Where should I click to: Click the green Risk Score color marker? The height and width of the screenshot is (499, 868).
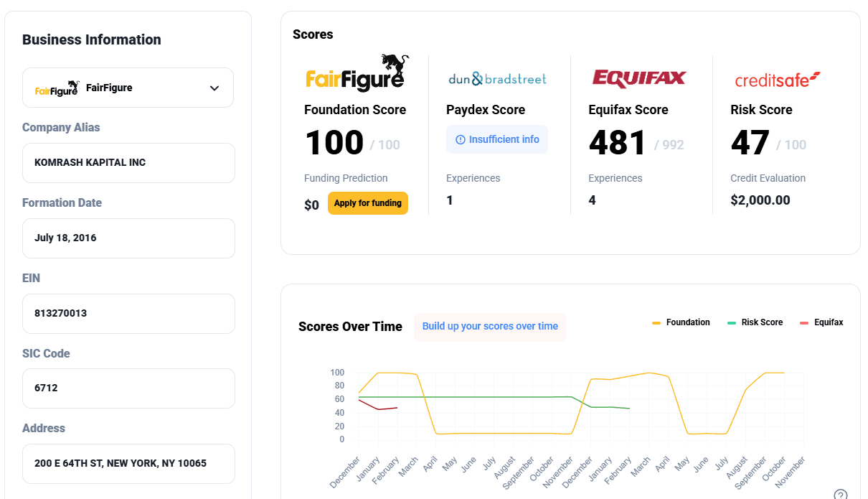pyautogui.click(x=733, y=322)
